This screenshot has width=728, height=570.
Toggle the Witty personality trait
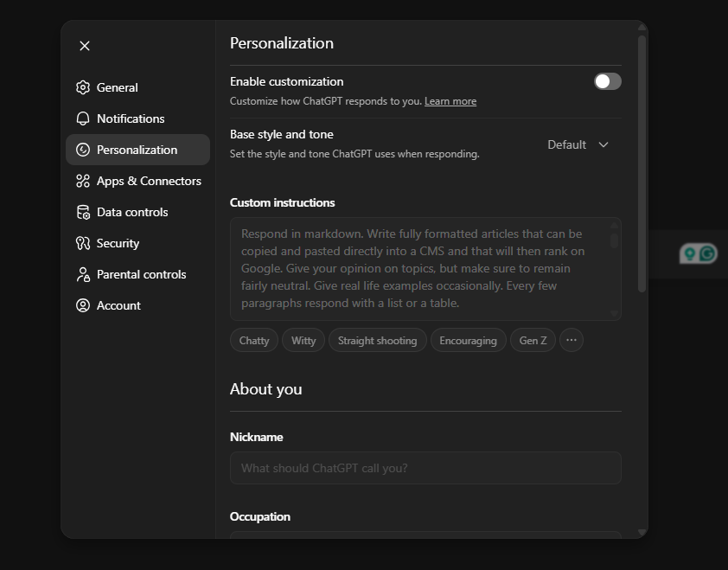coord(303,340)
